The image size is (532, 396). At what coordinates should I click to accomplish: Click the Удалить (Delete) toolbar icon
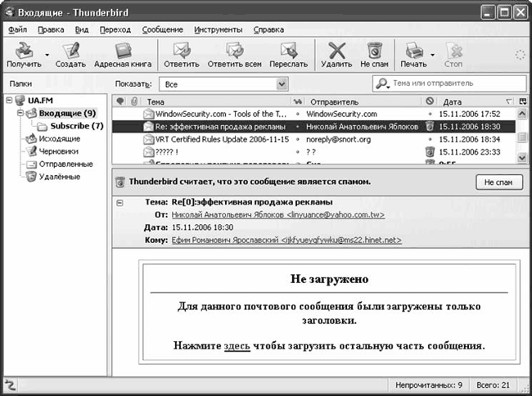tap(336, 55)
